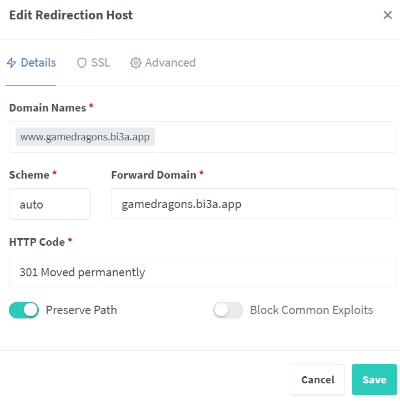The height and width of the screenshot is (401, 400).
Task: Click the Preserve Path label
Action: coord(81,310)
